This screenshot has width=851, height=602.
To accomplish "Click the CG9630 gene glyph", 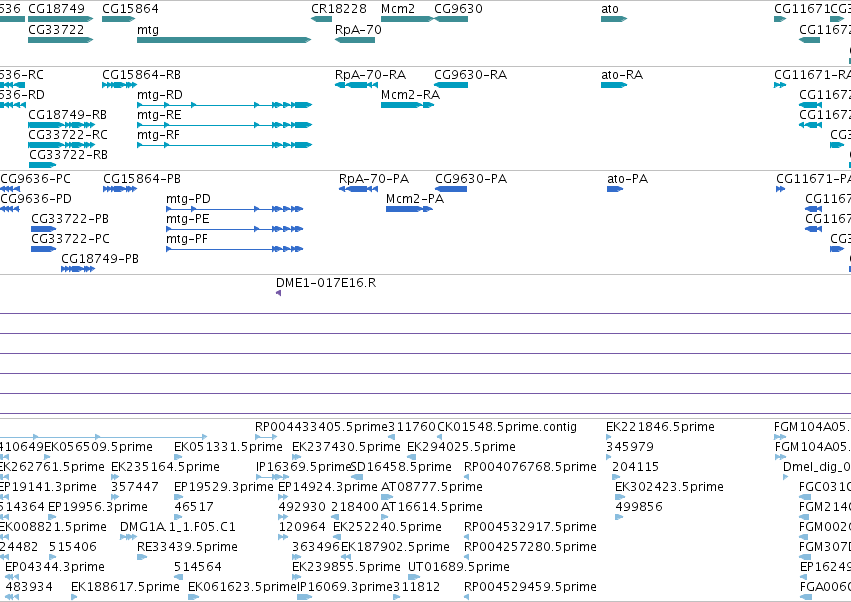I will [451, 19].
